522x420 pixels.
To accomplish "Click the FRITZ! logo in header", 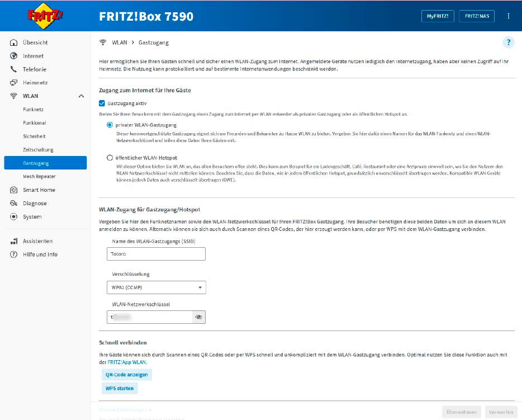I will click(45, 16).
